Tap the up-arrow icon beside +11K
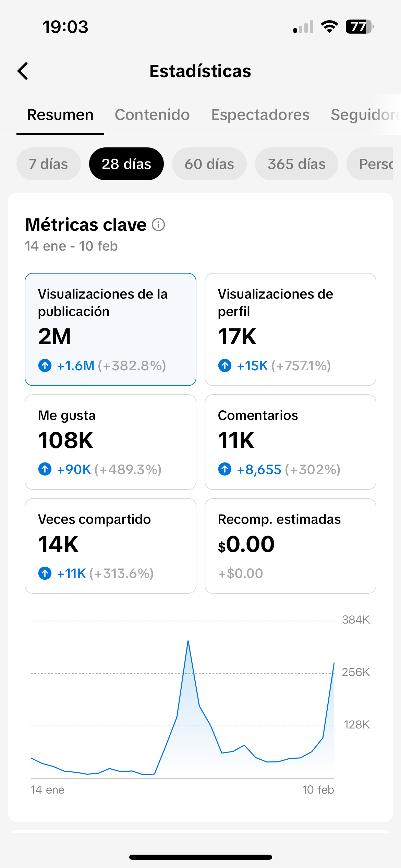 pyautogui.click(x=45, y=573)
